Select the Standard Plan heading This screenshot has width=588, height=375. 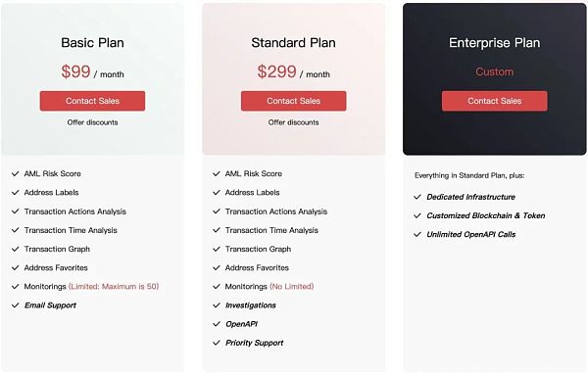pyautogui.click(x=294, y=43)
